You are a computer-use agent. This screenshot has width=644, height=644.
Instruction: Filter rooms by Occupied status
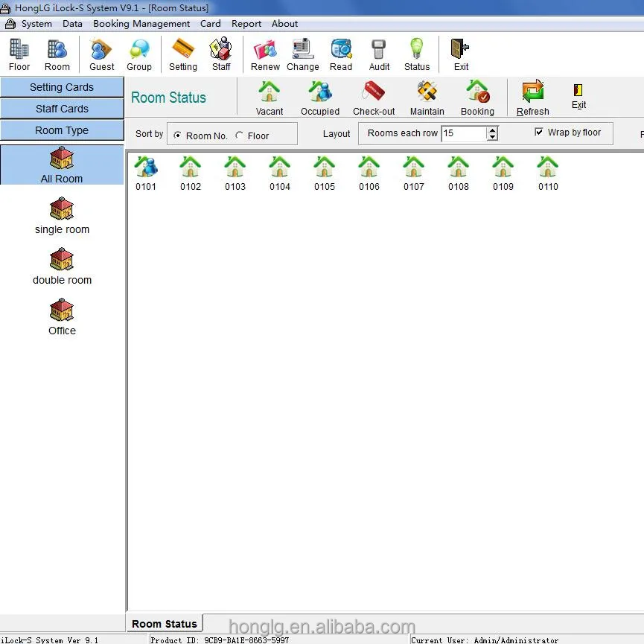tap(320, 98)
